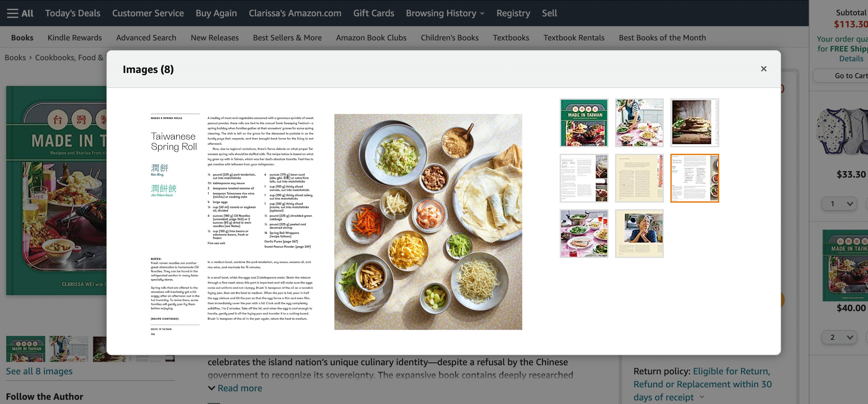This screenshot has width=868, height=404.
Task: Select the stacked pancakes thumbnail
Action: (x=694, y=123)
